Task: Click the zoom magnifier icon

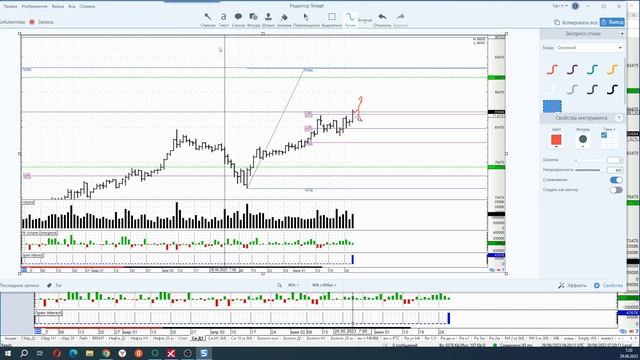Action: [280, 285]
